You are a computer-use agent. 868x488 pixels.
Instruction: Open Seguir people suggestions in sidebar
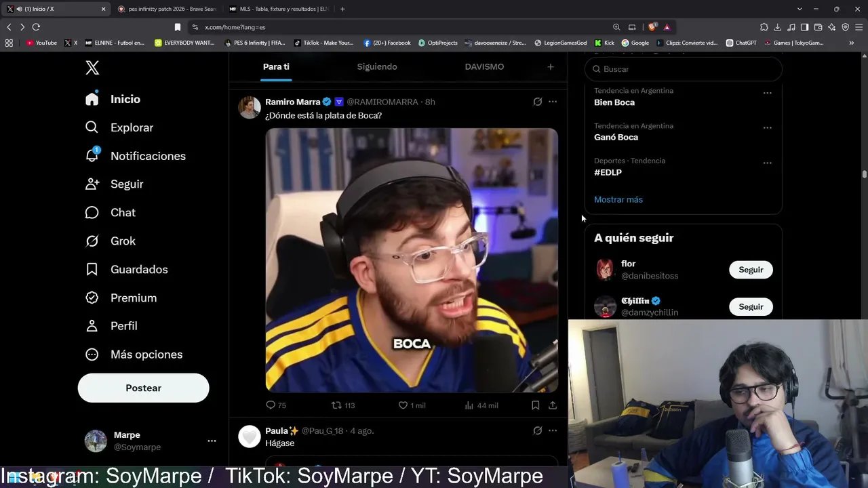[x=114, y=184]
